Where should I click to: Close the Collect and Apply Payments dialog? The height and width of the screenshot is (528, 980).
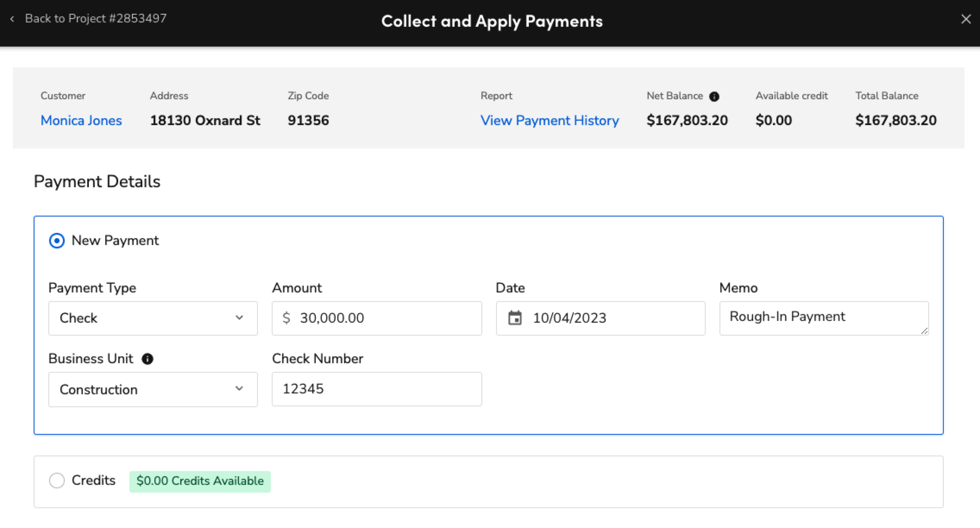966,19
